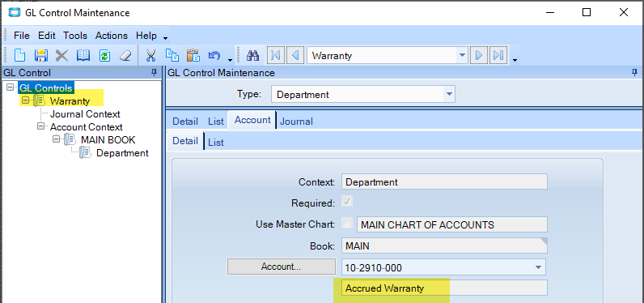The width and height of the screenshot is (644, 303).
Task: Click the Undo arrow icon
Action: (214, 55)
